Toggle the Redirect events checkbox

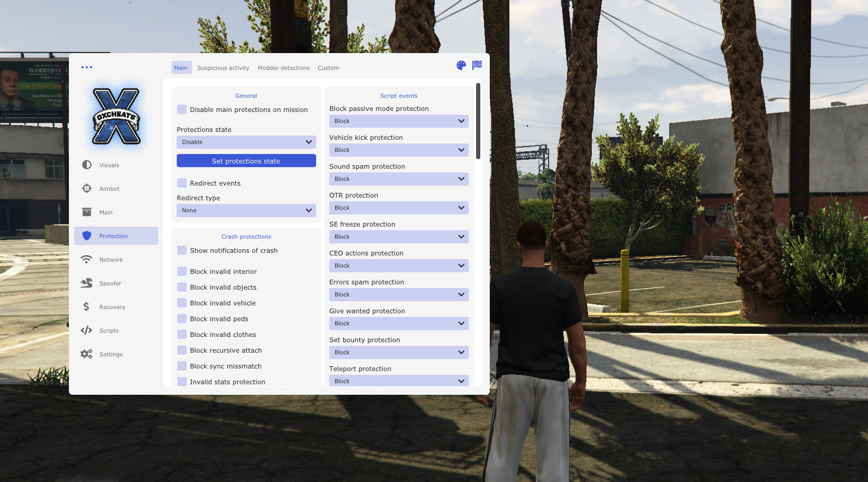tap(182, 183)
